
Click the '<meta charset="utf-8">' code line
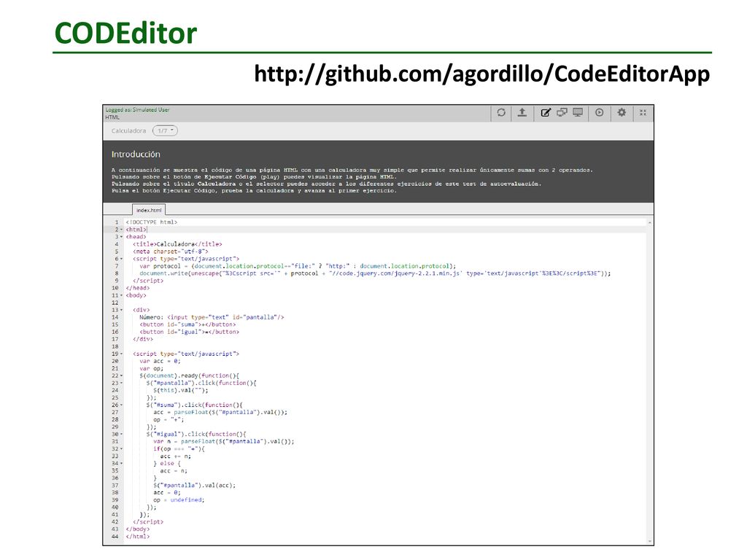171,252
